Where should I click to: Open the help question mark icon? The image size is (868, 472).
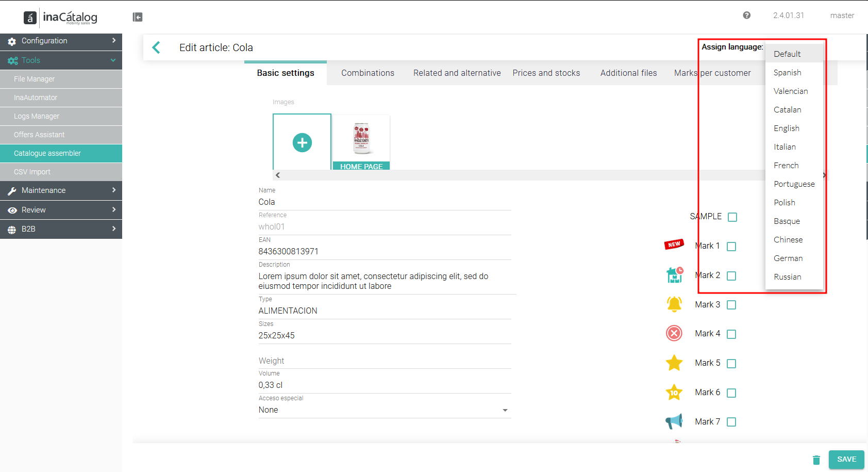tap(746, 15)
